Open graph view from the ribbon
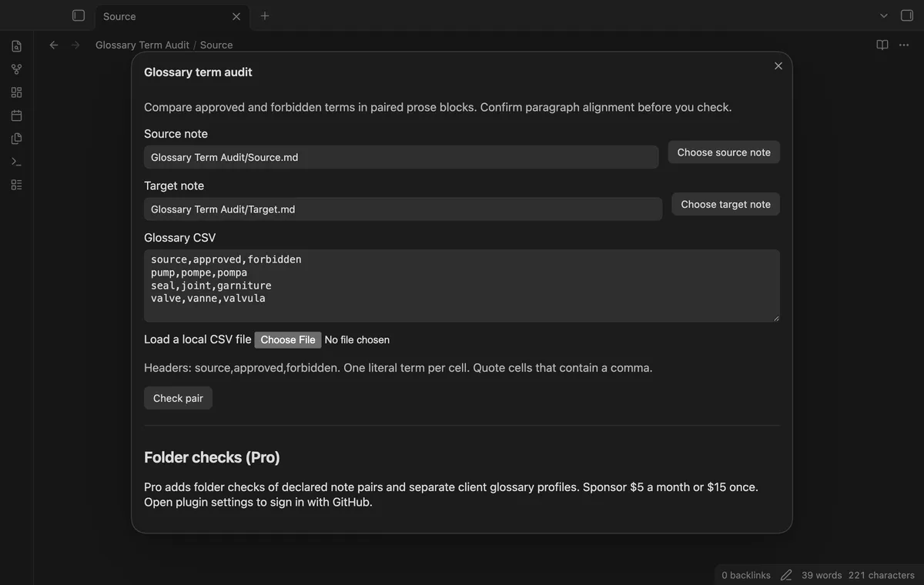This screenshot has height=585, width=924. click(16, 69)
